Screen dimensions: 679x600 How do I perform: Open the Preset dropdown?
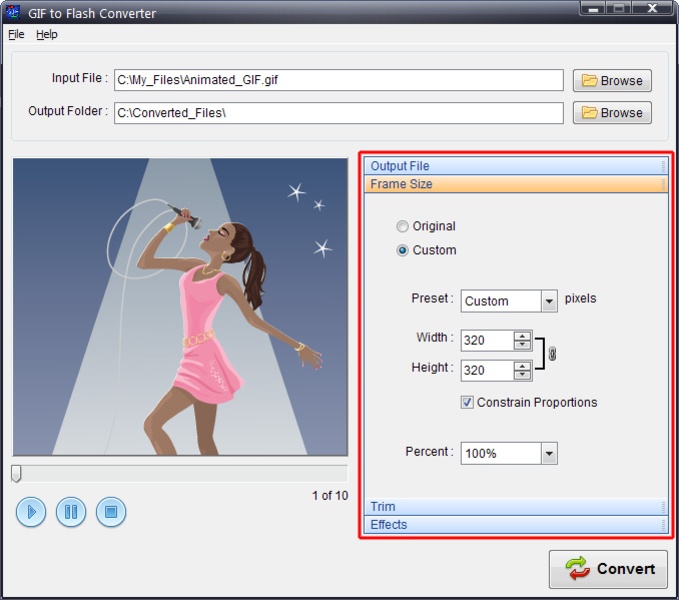pyautogui.click(x=549, y=301)
